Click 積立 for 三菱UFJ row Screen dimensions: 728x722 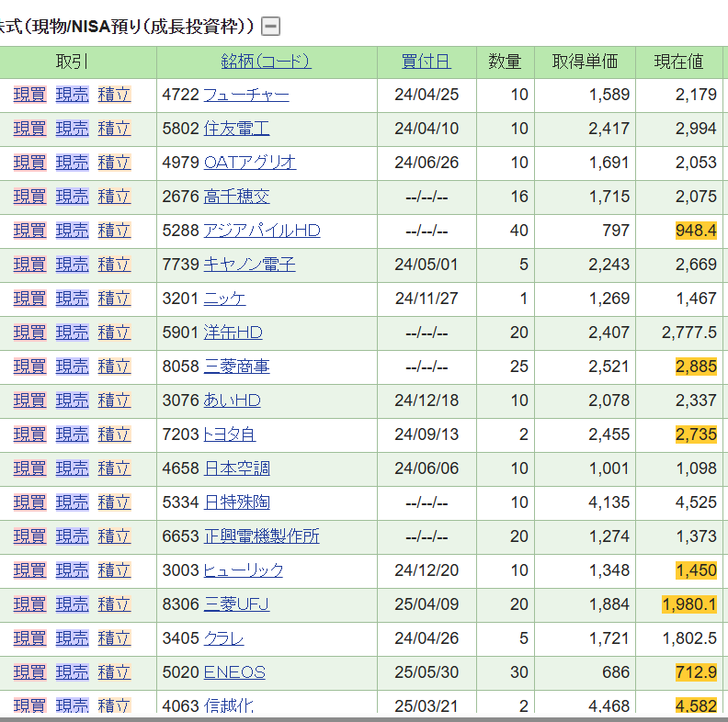tap(114, 604)
